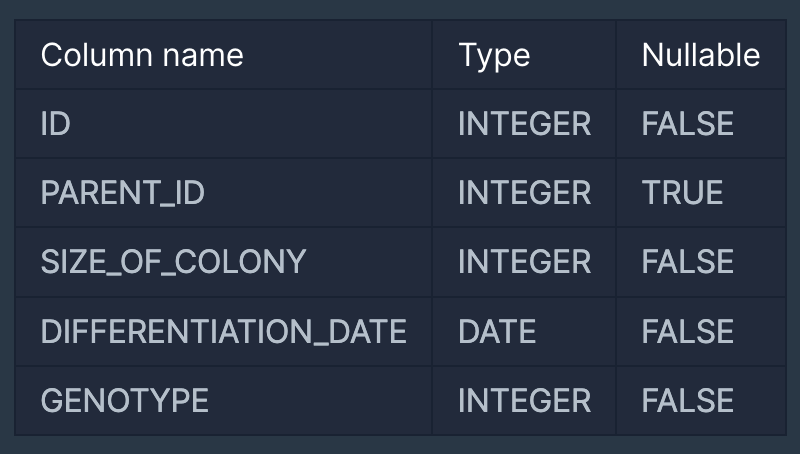Select the SIZE_OF_COLONY column name cell
The height and width of the screenshot is (454, 800).
click(173, 262)
